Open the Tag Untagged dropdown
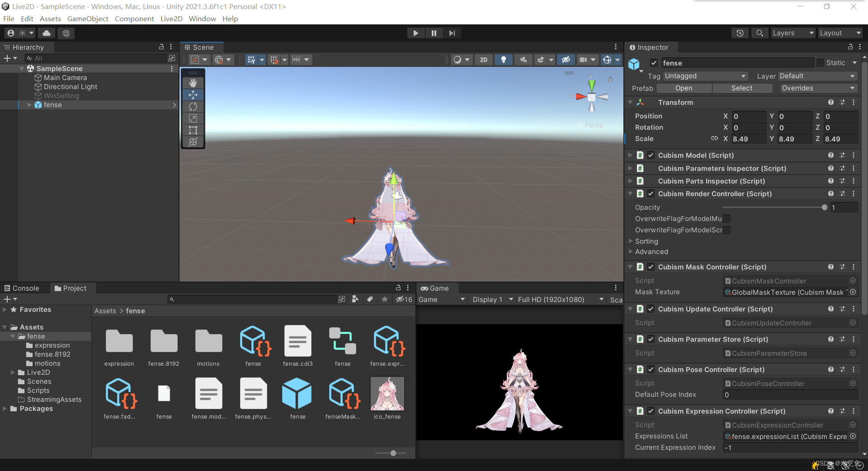Screen dimensions: 868x471 click(x=705, y=76)
